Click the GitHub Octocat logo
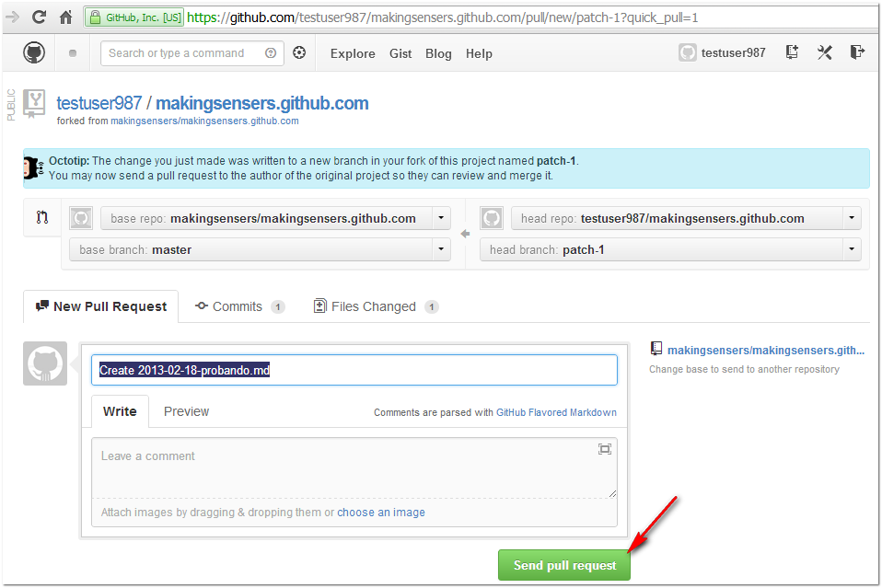The image size is (882, 588). (x=34, y=52)
